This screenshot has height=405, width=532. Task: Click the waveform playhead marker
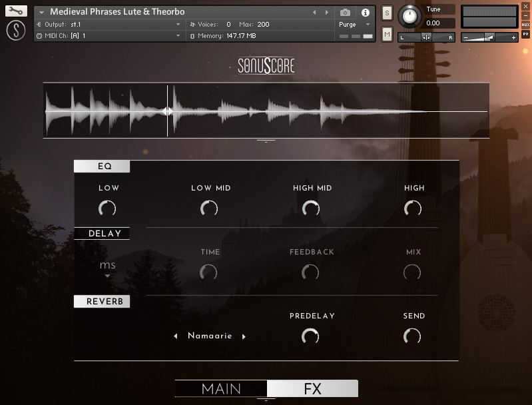click(168, 111)
